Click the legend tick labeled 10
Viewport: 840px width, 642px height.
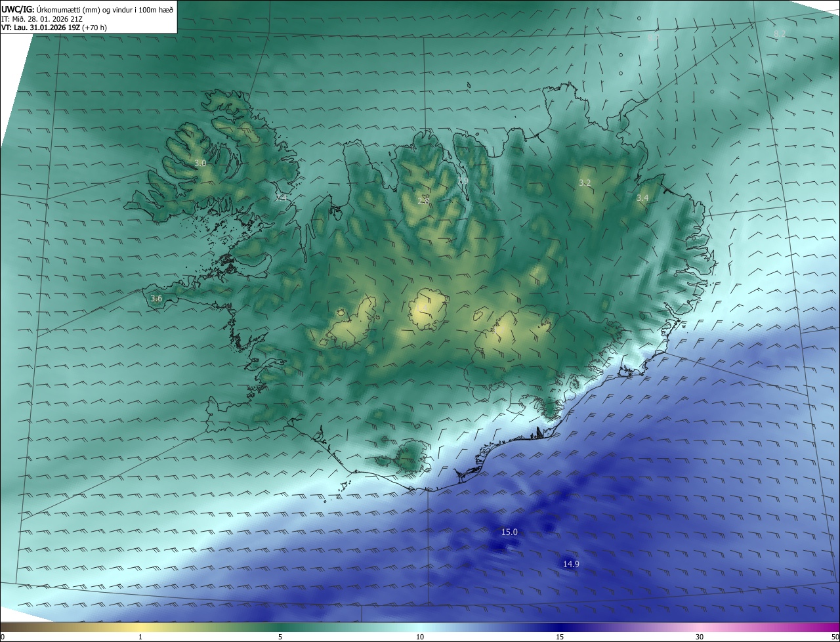point(420,637)
